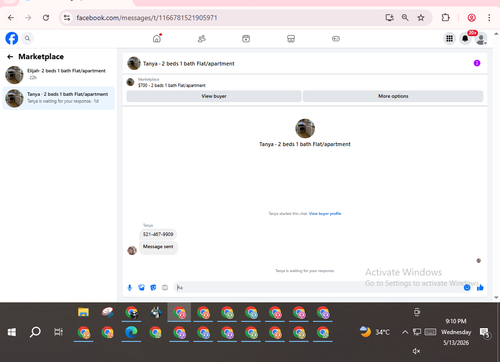Open the Chrome profile avatar
The image size is (500, 362).
pyautogui.click(x=471, y=18)
